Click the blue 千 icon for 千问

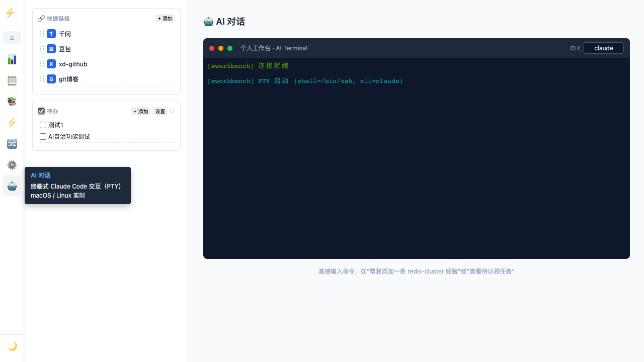point(51,34)
